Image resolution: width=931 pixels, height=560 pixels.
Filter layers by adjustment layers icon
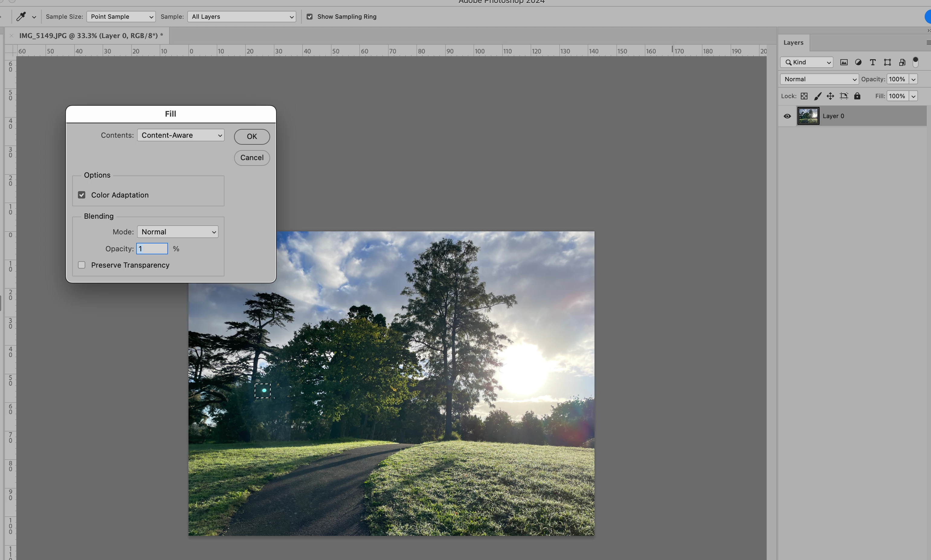(858, 62)
